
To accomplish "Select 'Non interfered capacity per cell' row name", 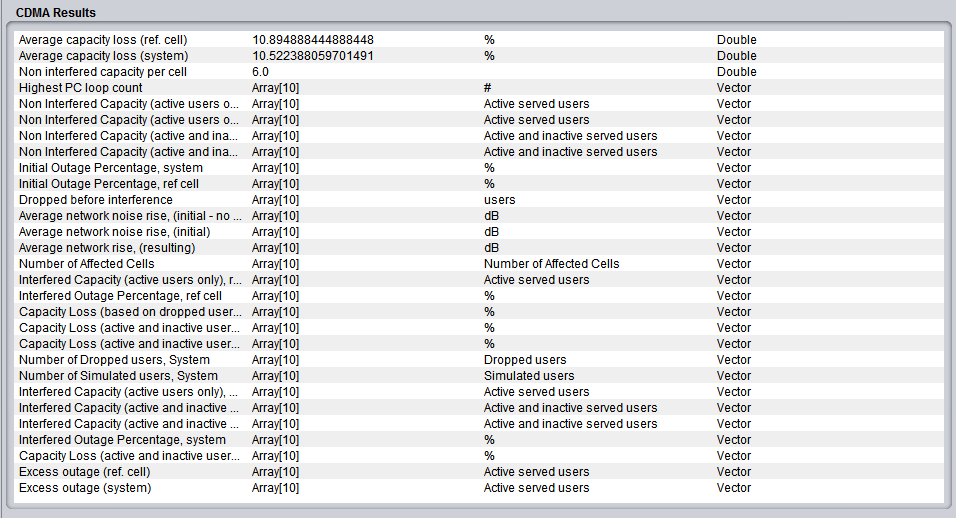I will [x=103, y=72].
